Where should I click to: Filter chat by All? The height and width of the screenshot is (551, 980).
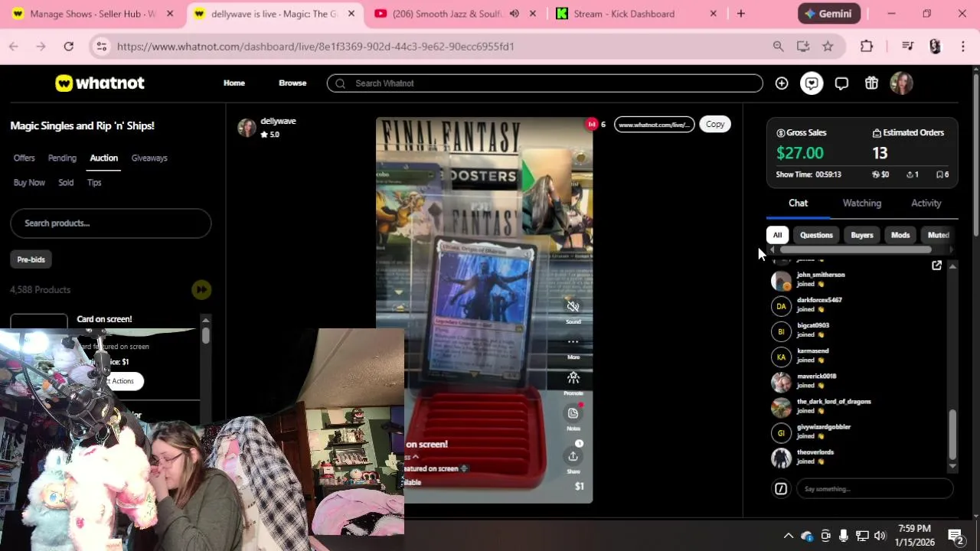(777, 236)
